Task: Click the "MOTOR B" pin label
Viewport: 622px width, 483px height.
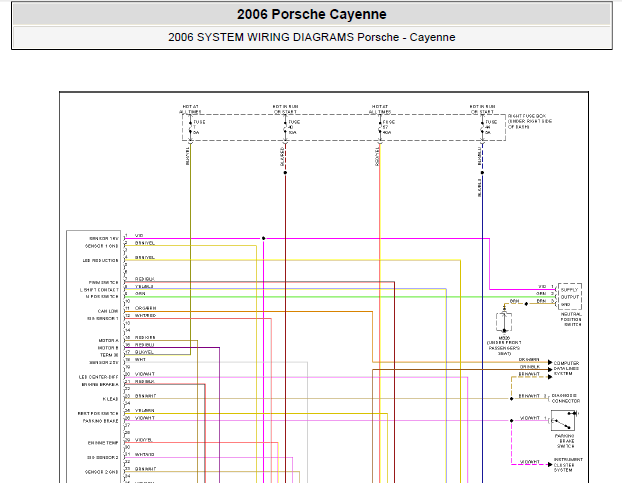Action: (108, 348)
